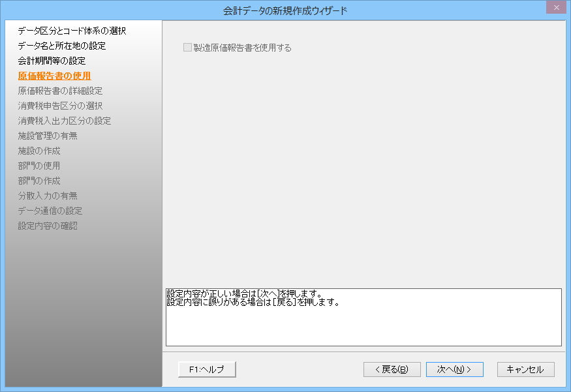Select データ名と所在地の設定 step
This screenshot has width=571, height=392.
click(62, 46)
